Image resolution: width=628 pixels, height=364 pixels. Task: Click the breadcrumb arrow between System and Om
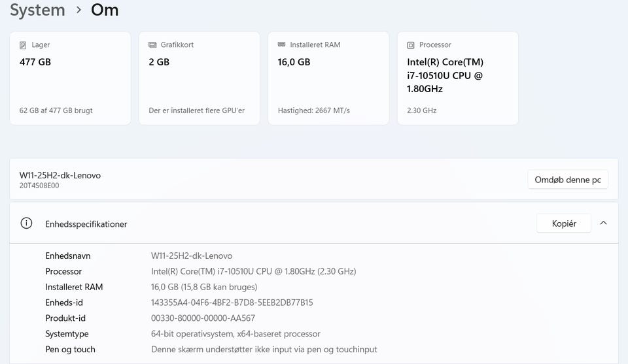(78, 10)
